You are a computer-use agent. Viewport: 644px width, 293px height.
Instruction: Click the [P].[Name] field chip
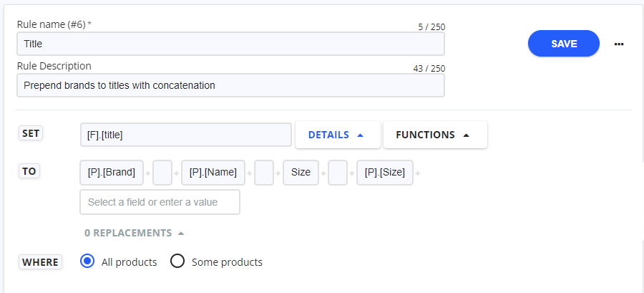213,173
